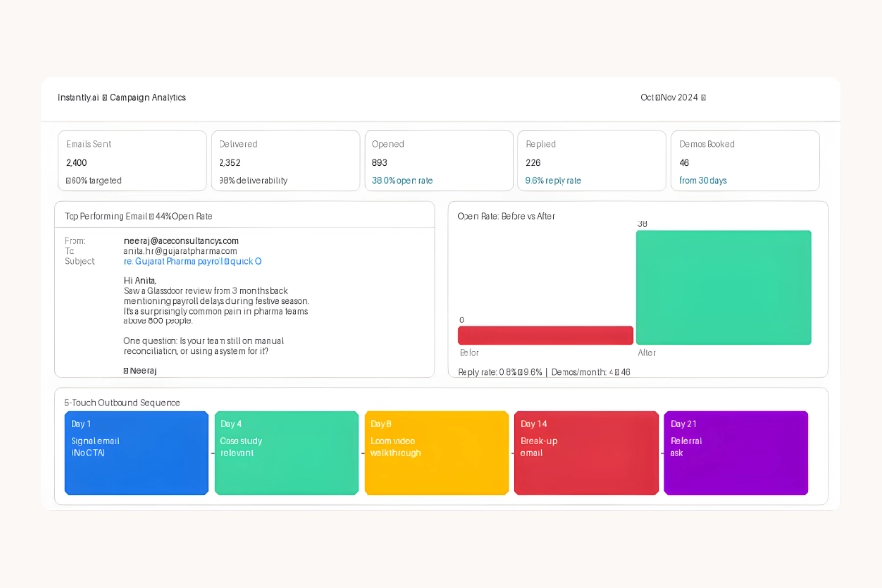
Task: Click the icon after Nov 2024
Action: point(703,97)
